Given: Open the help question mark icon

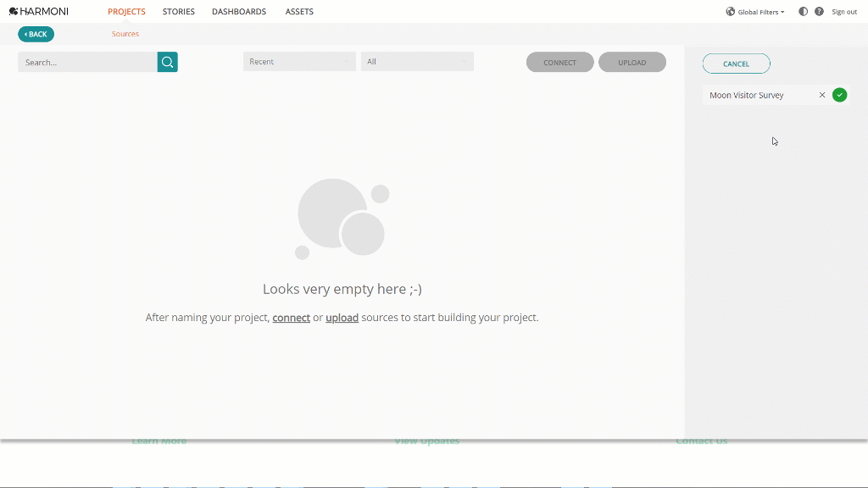Looking at the screenshot, I should (819, 11).
